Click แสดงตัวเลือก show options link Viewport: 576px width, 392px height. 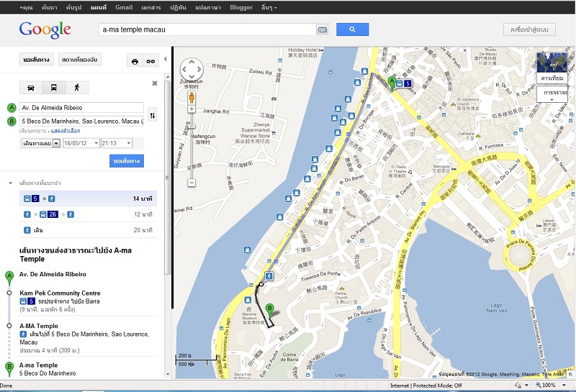(66, 131)
